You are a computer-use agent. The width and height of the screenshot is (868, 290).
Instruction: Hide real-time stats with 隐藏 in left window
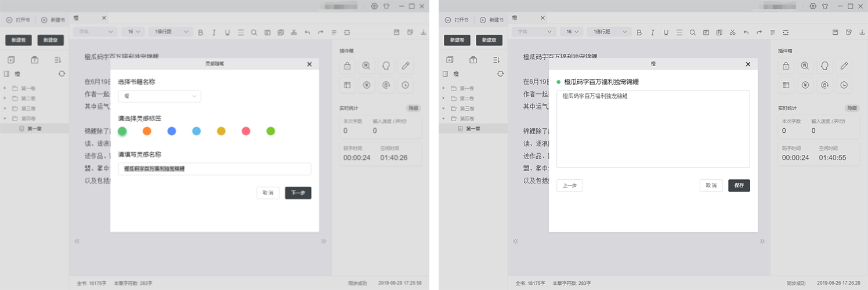413,108
